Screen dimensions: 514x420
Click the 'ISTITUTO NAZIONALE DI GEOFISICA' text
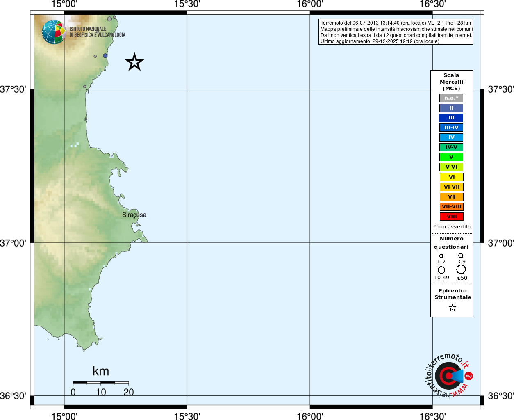coord(98,32)
